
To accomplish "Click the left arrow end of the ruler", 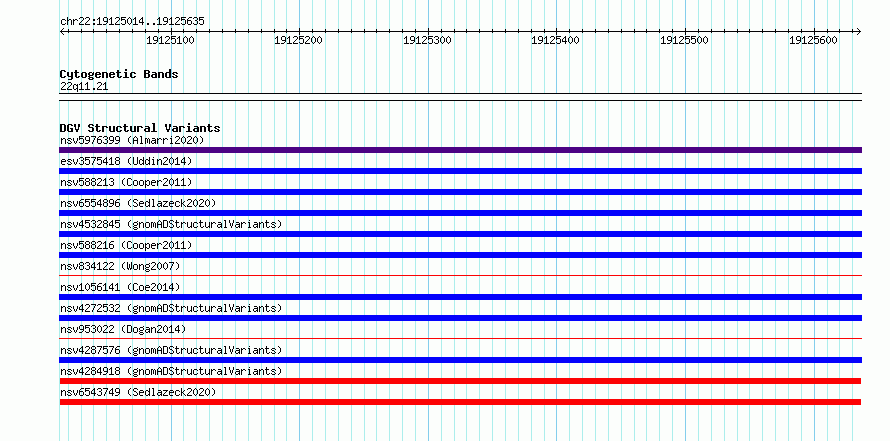I will click(x=62, y=31).
